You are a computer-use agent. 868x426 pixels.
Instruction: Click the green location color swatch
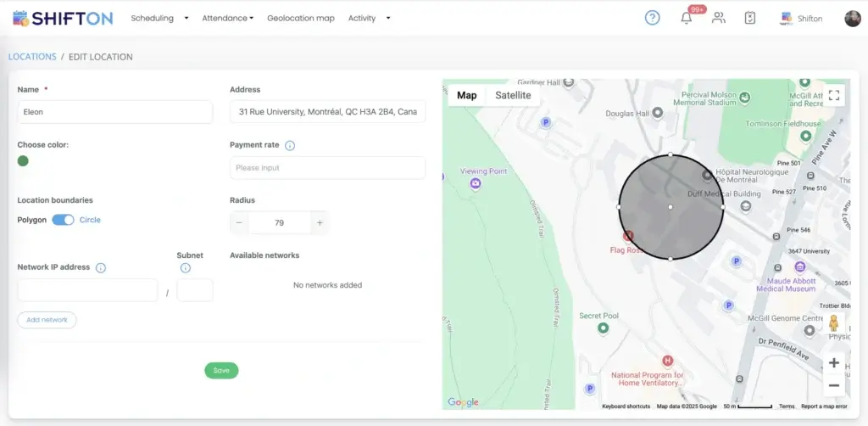tap(23, 161)
